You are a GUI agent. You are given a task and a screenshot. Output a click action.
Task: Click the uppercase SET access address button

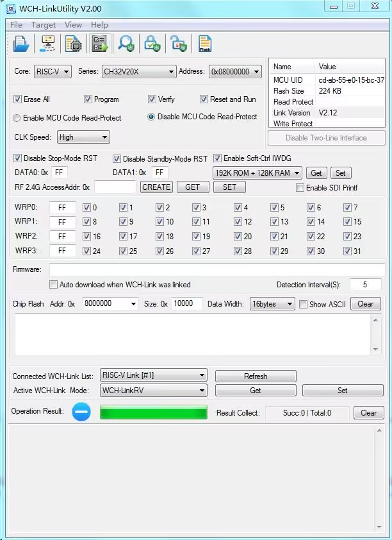point(229,187)
